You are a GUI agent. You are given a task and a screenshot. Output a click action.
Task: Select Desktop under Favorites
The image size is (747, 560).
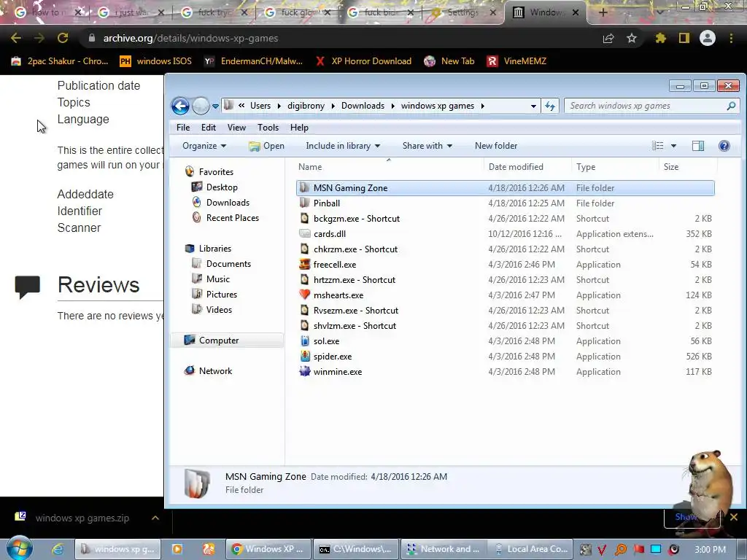coord(222,187)
